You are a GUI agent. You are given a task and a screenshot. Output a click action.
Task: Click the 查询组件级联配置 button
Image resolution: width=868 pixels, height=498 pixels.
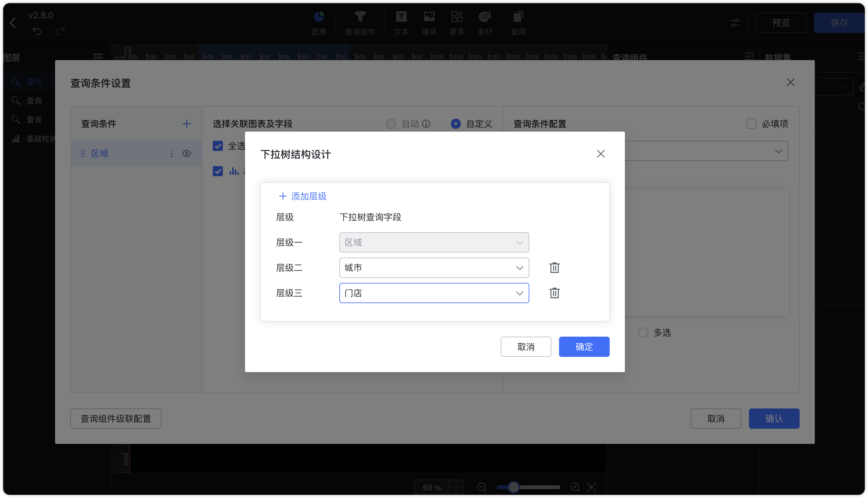tap(116, 419)
